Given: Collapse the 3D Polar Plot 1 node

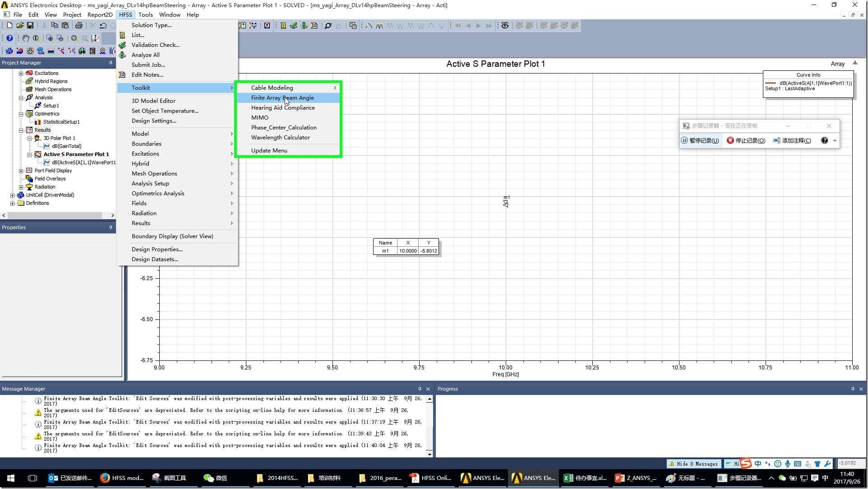Looking at the screenshot, I should 29,138.
